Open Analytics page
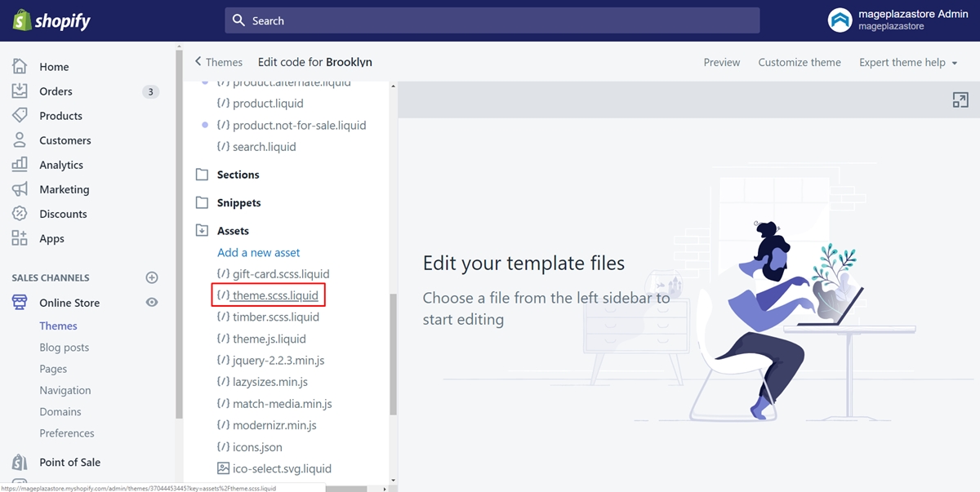 point(61,165)
